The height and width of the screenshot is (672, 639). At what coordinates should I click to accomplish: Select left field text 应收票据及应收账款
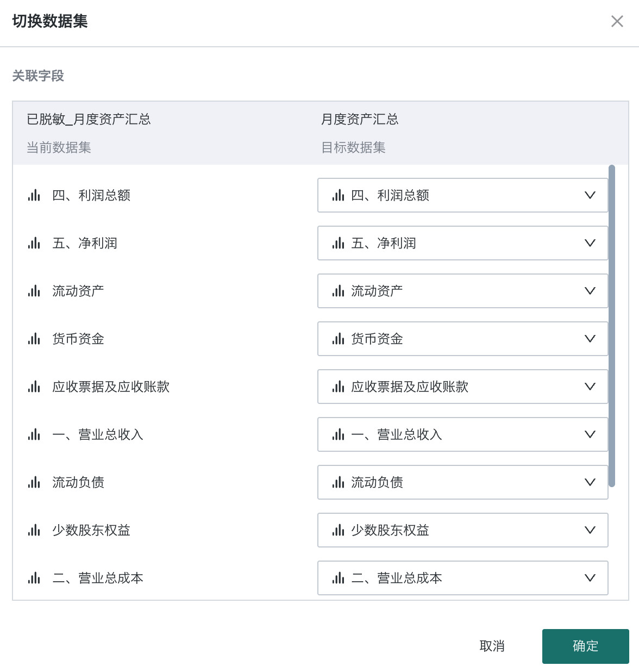click(x=111, y=387)
